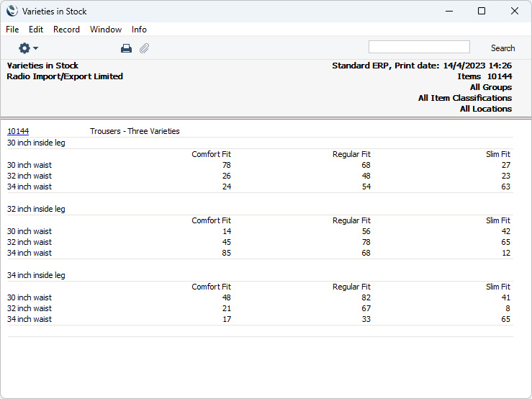Open item link 10144
532x399 pixels.
[18, 131]
